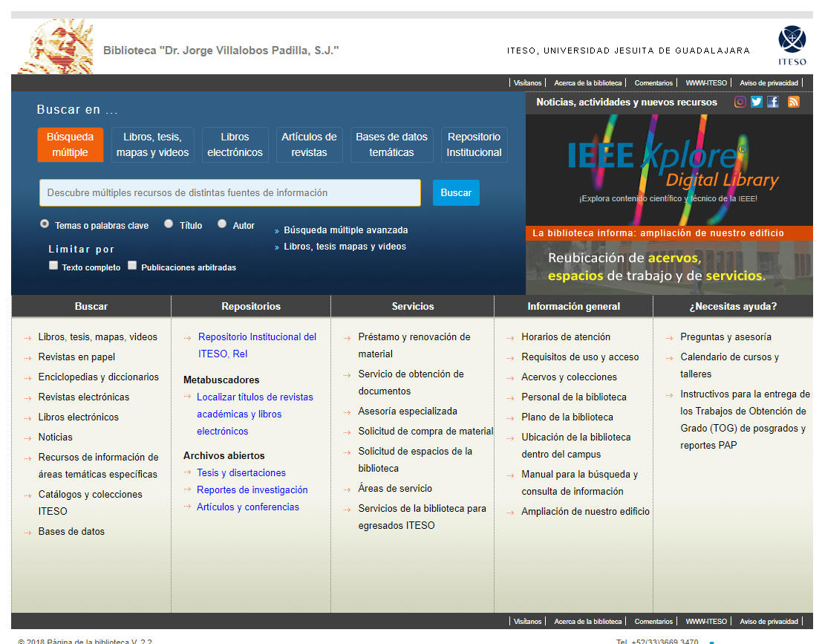Click the orange La biblioteca informa news strip
The height and width of the screenshot is (644, 822).
(x=670, y=232)
